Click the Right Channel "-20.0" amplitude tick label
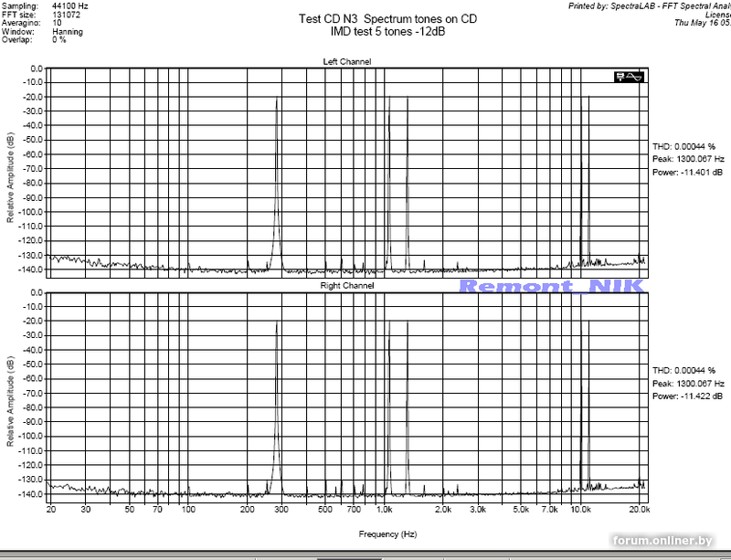This screenshot has height=560, width=731. (x=33, y=322)
